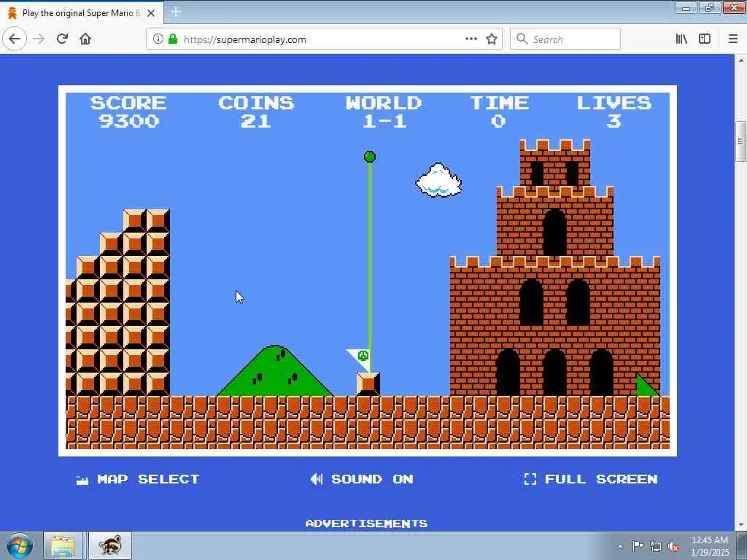Viewport: 747px width, 560px height.
Task: Click the white cloud in the sky
Action: click(438, 180)
